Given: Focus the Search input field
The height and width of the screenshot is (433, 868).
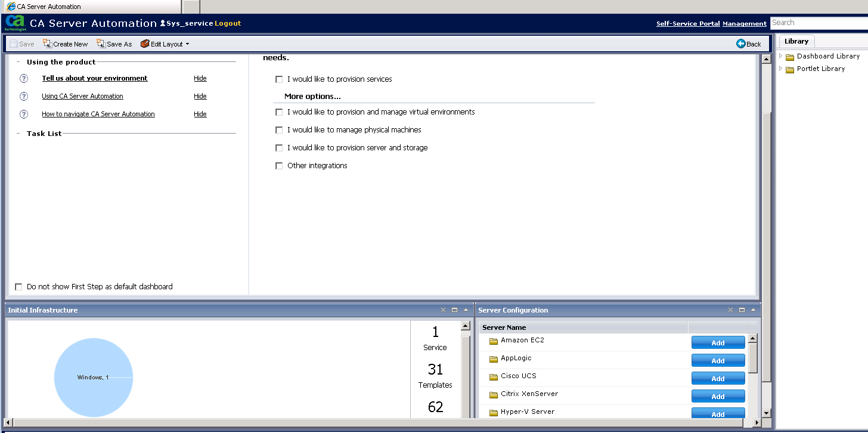Looking at the screenshot, I should tap(819, 23).
